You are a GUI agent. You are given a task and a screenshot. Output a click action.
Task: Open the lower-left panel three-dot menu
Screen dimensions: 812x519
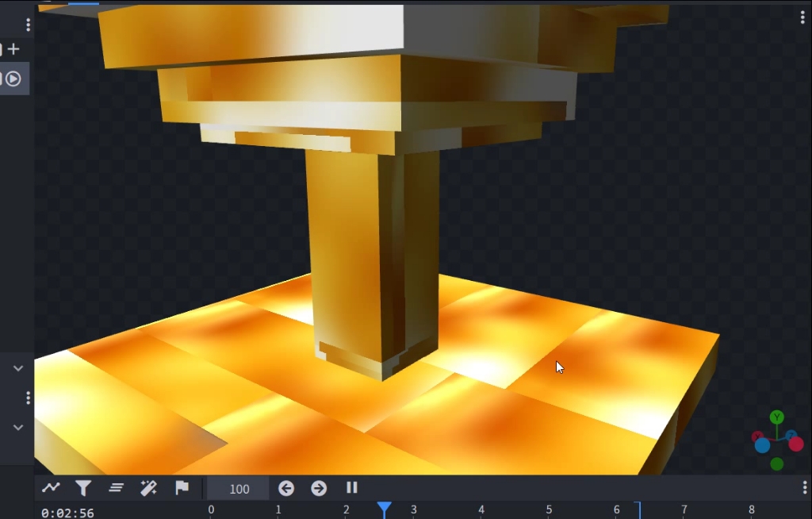tap(28, 398)
